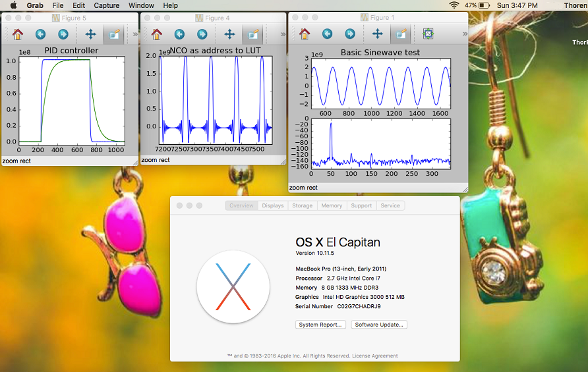Click the Software Update button
This screenshot has width=588, height=372.
(x=379, y=325)
